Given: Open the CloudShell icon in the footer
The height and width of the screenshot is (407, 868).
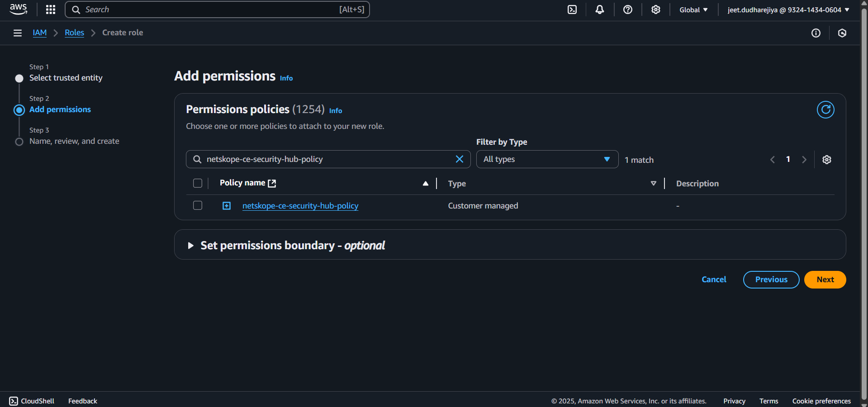Looking at the screenshot, I should (14, 401).
